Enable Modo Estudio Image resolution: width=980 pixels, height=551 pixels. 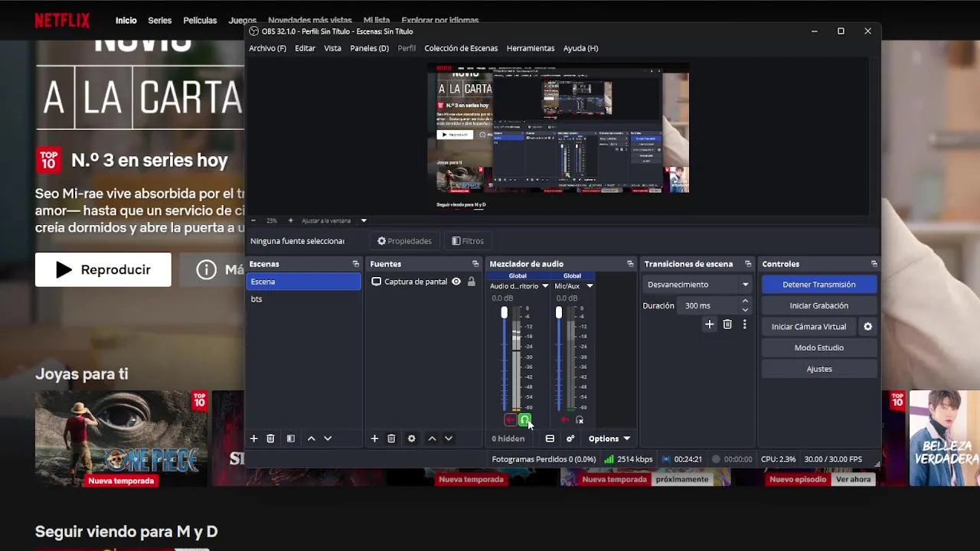click(x=819, y=347)
